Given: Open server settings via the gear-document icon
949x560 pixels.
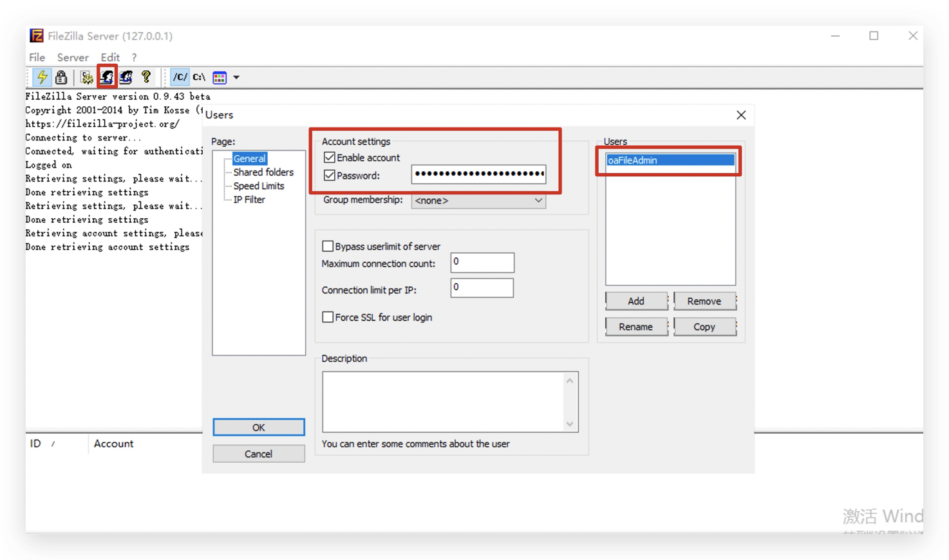Looking at the screenshot, I should pyautogui.click(x=86, y=77).
